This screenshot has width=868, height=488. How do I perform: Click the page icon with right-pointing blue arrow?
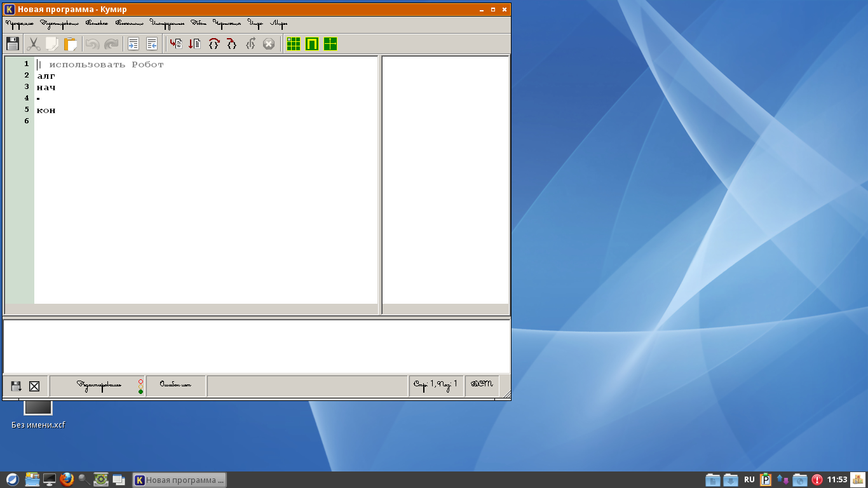133,44
